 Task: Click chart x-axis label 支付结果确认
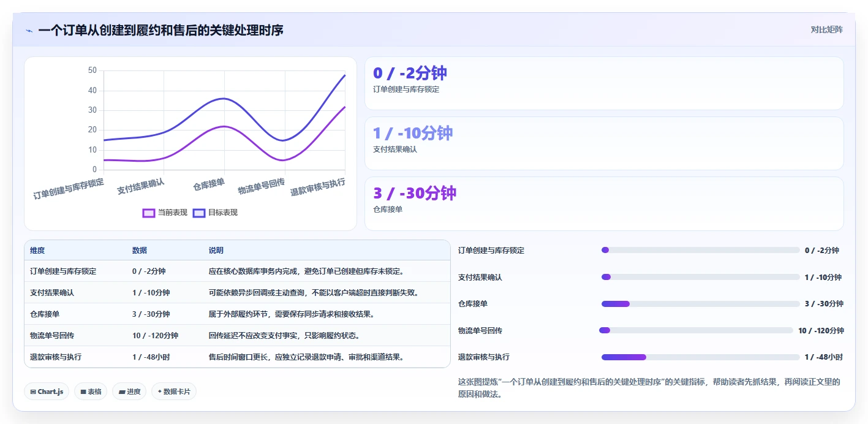(x=140, y=186)
